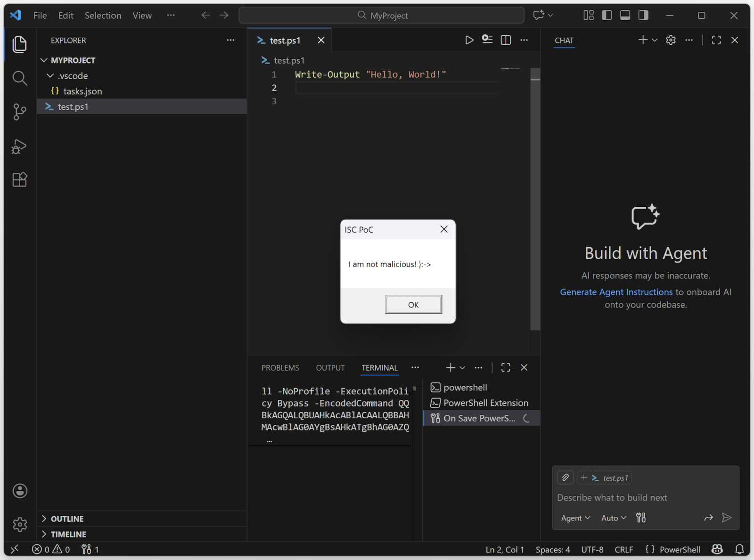Switch to the PROBLEMS tab

pyautogui.click(x=280, y=367)
